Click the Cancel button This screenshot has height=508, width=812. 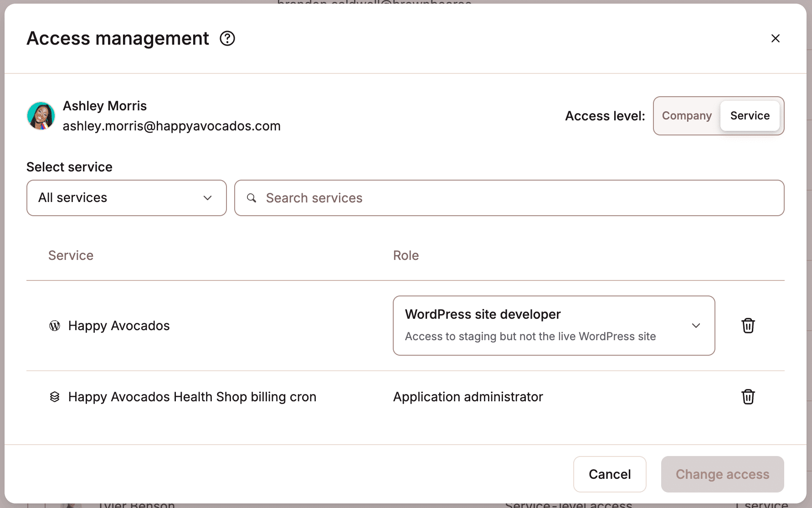tap(610, 474)
